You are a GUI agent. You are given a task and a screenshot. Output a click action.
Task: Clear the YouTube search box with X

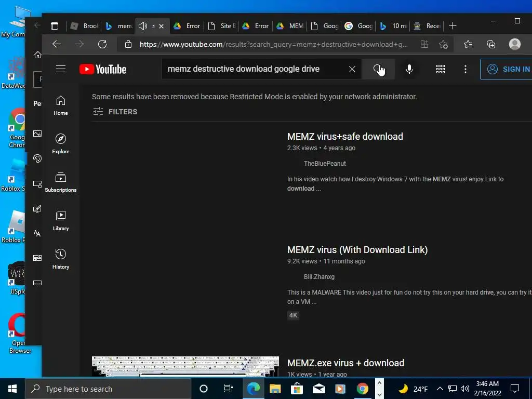pyautogui.click(x=352, y=69)
